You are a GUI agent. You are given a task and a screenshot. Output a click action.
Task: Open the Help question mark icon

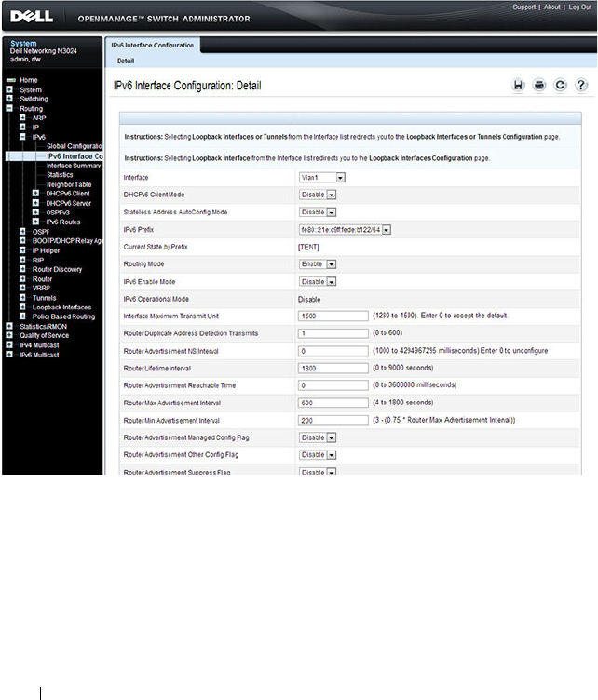[x=581, y=85]
